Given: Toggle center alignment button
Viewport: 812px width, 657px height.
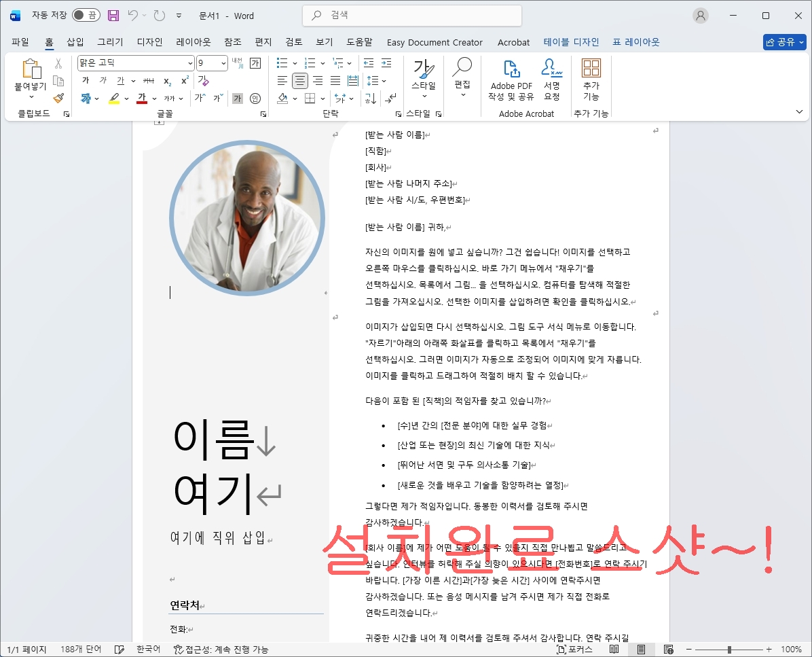Looking at the screenshot, I should [x=300, y=81].
